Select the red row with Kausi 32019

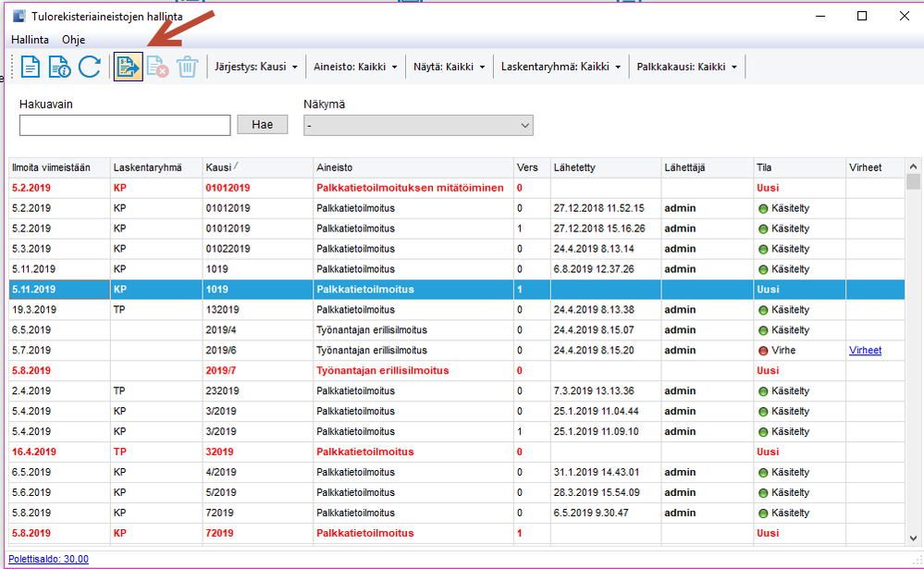click(x=457, y=452)
